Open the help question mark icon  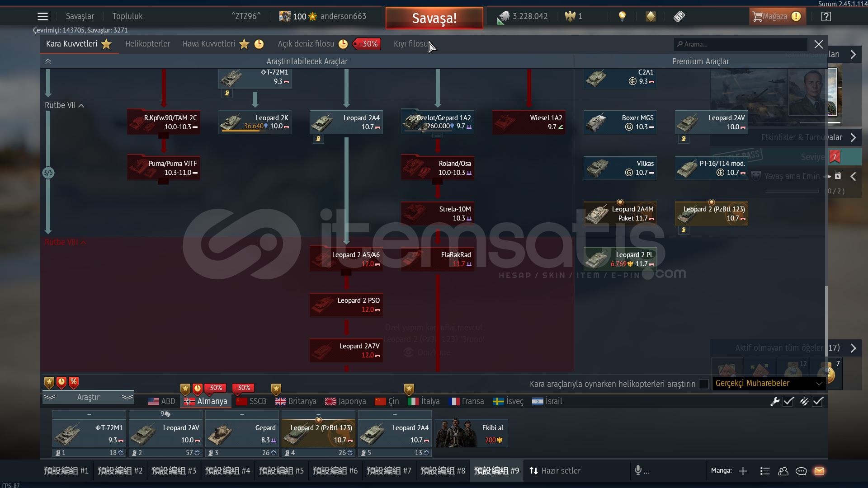coord(826,17)
